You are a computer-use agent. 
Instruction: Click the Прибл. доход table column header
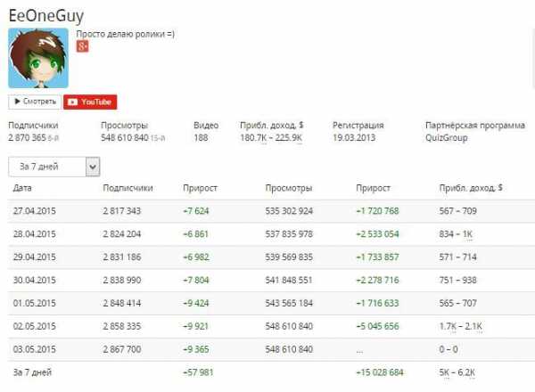pos(471,188)
